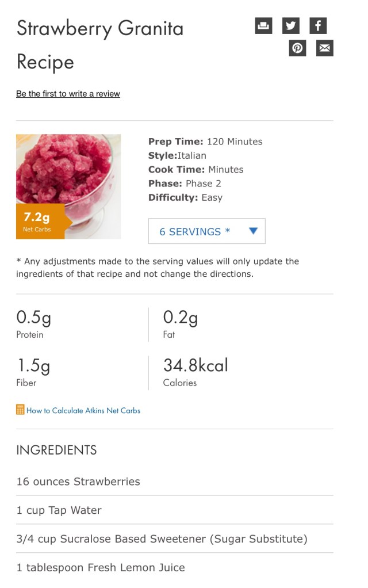This screenshot has height=588, width=368.
Task: Select the Fresh Lemon Juice ingredient
Action: [x=101, y=568]
